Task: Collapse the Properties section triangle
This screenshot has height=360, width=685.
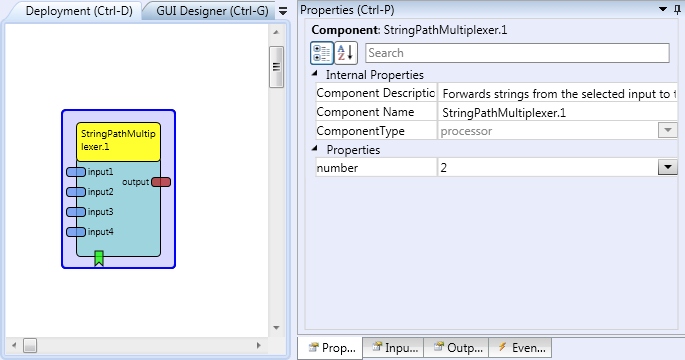Action: coord(315,149)
